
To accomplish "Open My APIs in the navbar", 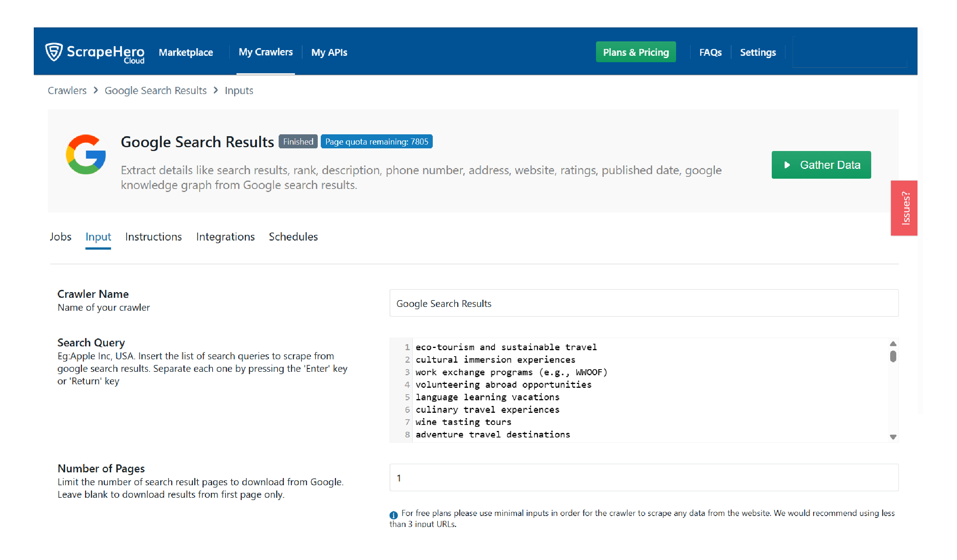I will (x=329, y=52).
